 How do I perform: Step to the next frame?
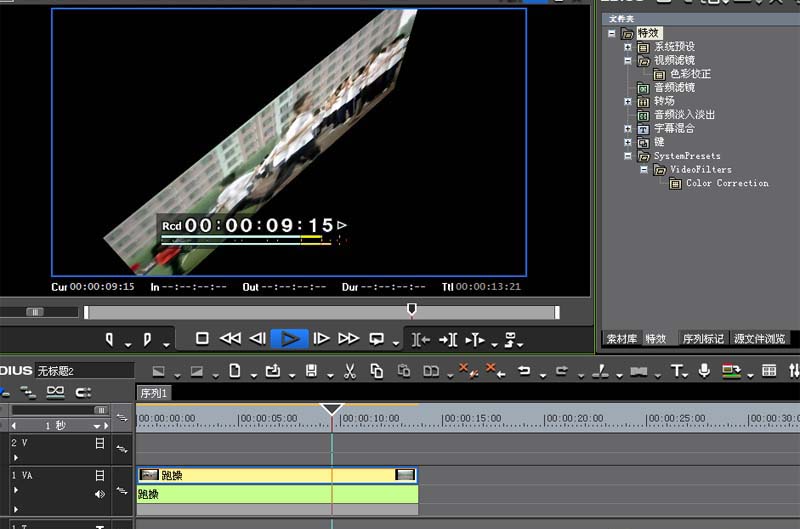tap(321, 339)
